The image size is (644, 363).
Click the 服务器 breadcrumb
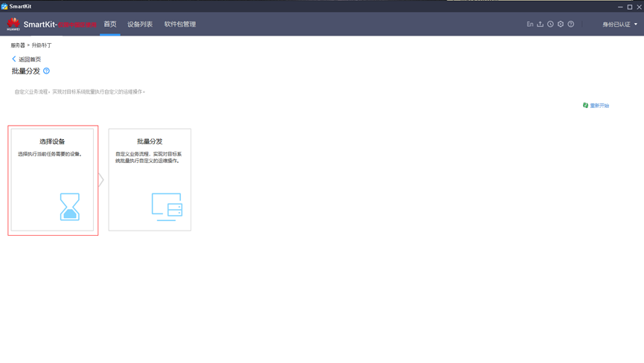click(18, 45)
